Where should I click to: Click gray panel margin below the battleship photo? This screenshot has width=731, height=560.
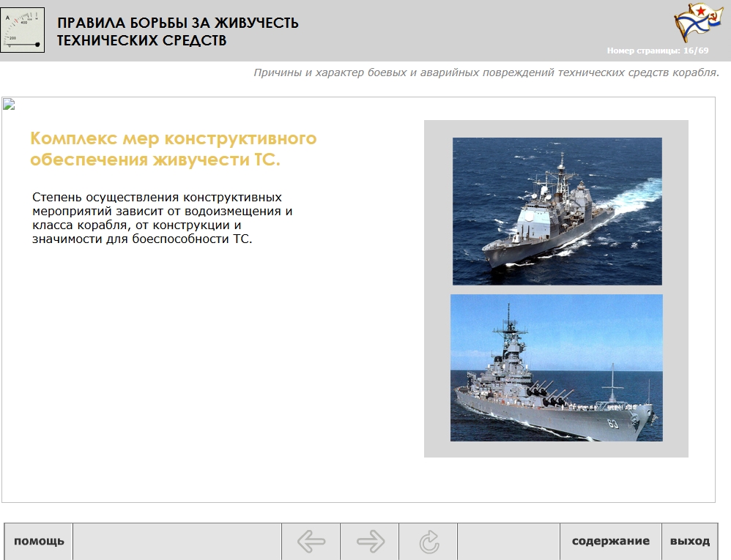tap(556, 449)
